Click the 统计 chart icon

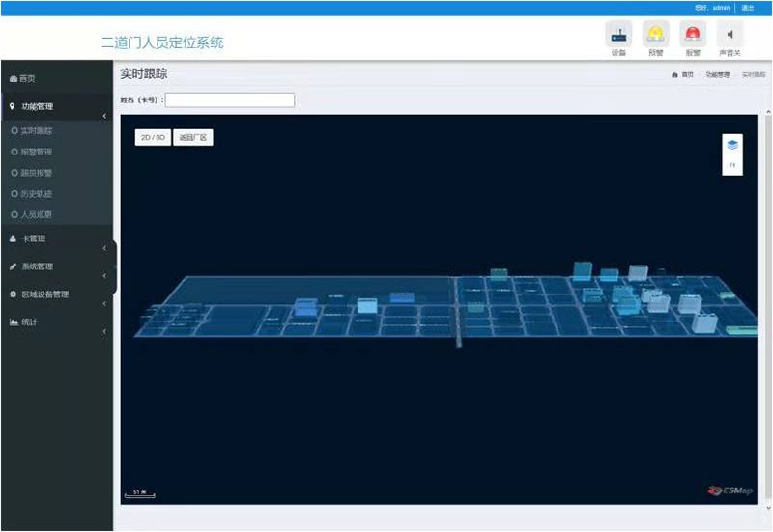tap(14, 322)
